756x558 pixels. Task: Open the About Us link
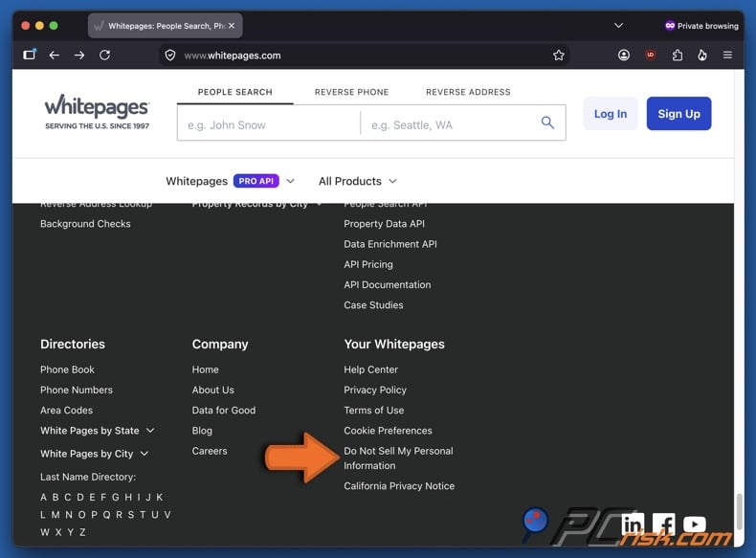tap(212, 390)
